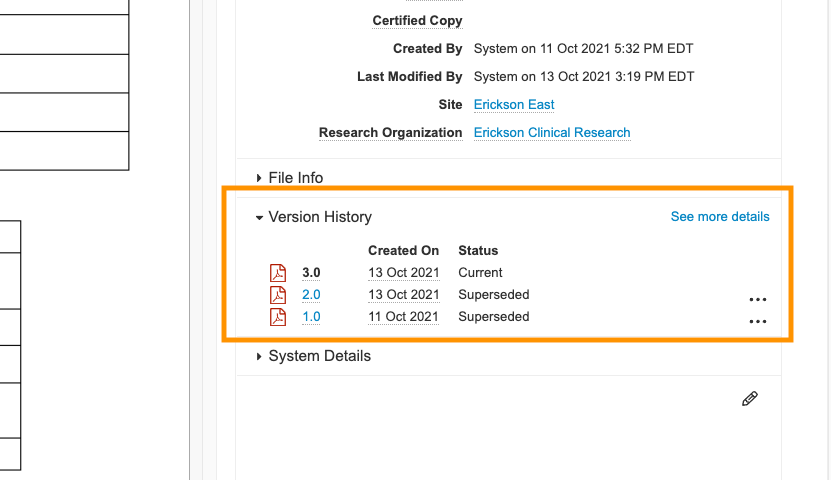This screenshot has width=831, height=480.
Task: Open the PDF icon for version 3.0
Action: (278, 273)
